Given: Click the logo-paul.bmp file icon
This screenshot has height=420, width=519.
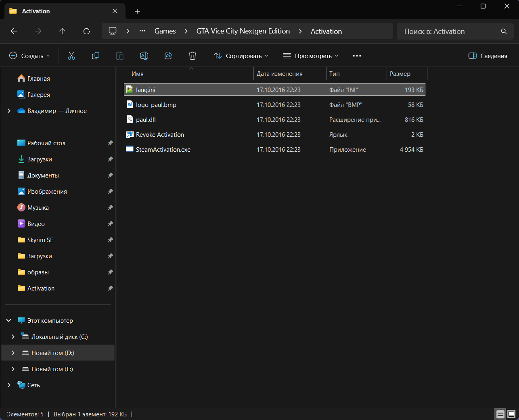Looking at the screenshot, I should click(x=130, y=104).
